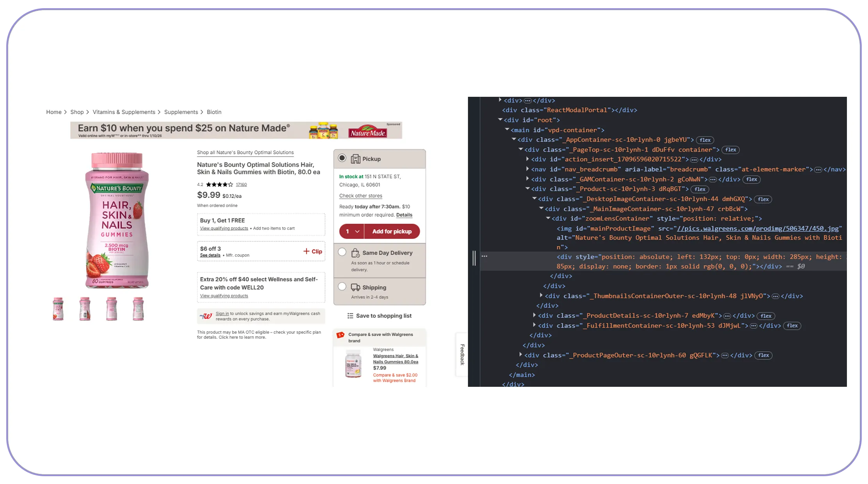Select the Pickup radio button
This screenshot has width=868, height=484.
tap(342, 158)
